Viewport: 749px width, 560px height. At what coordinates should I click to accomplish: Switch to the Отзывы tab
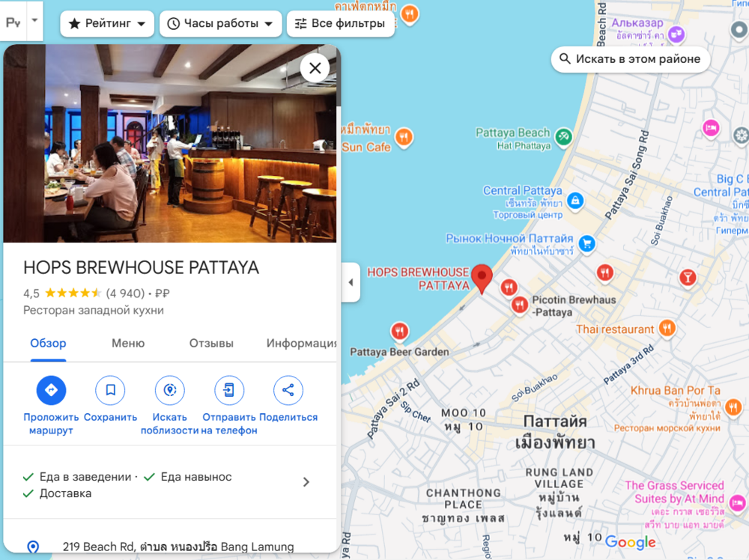tap(211, 344)
